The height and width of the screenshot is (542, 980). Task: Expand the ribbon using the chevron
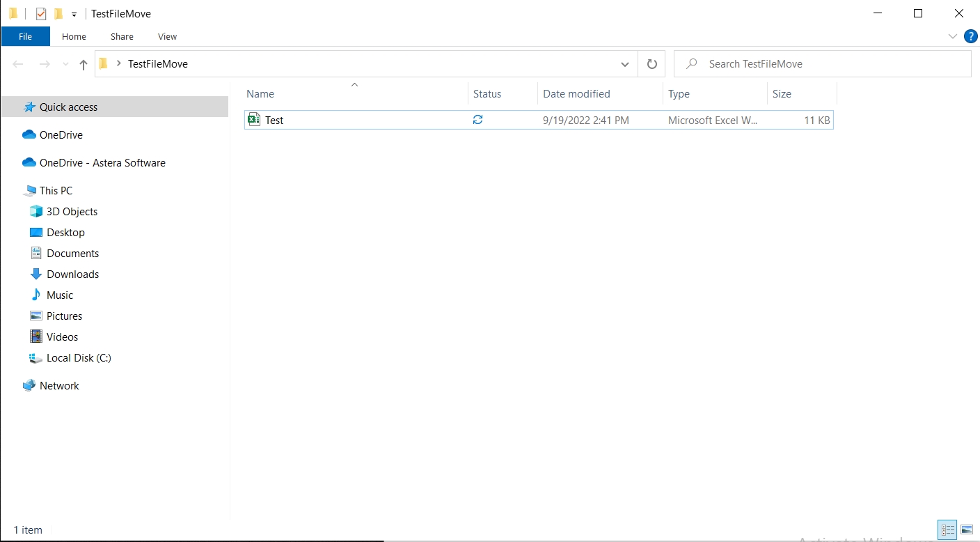[x=952, y=36]
